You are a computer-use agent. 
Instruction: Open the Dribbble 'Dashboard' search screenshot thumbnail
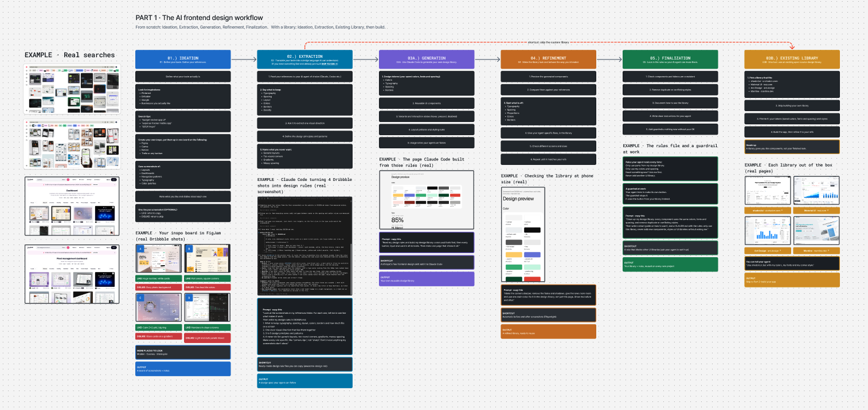click(72, 207)
